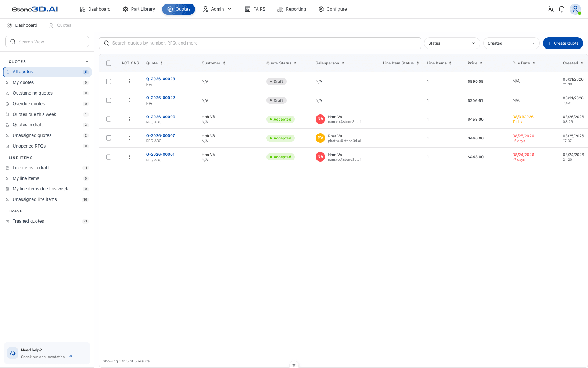
Task: Expand the Admin menu dropdown
Action: coord(217,9)
